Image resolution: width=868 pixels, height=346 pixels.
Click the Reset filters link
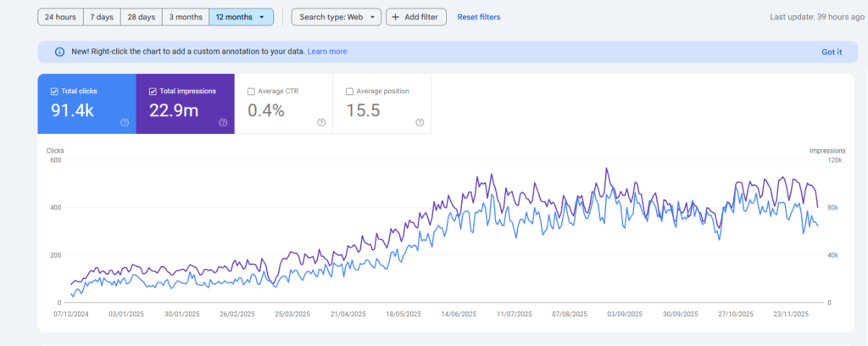coord(478,17)
